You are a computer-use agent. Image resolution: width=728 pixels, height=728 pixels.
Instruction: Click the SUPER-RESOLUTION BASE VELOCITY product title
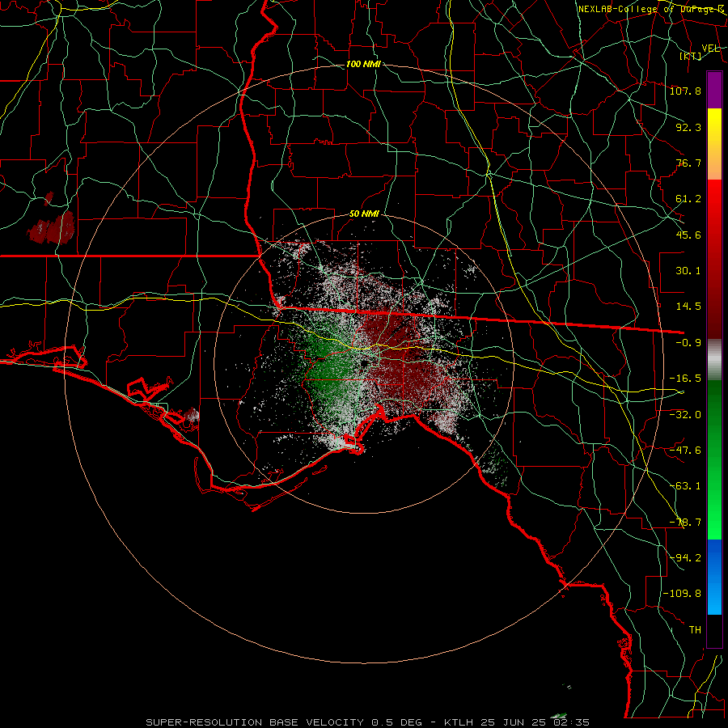pos(255,722)
